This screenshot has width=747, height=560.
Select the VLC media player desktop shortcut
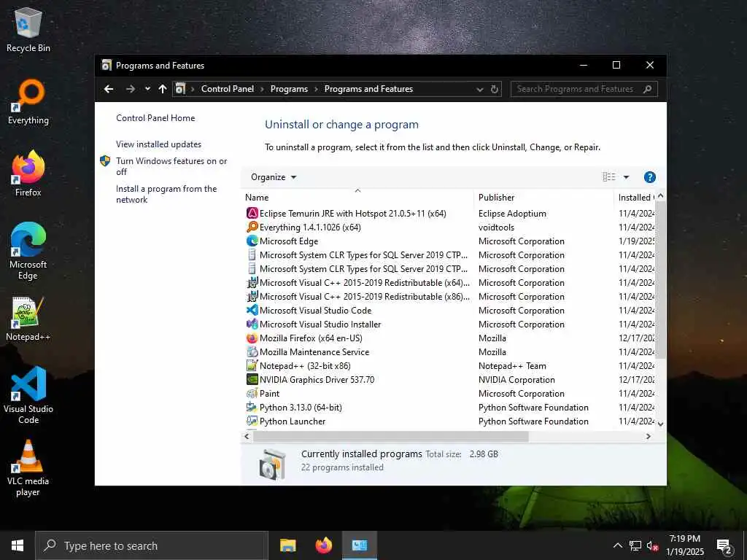(x=28, y=468)
